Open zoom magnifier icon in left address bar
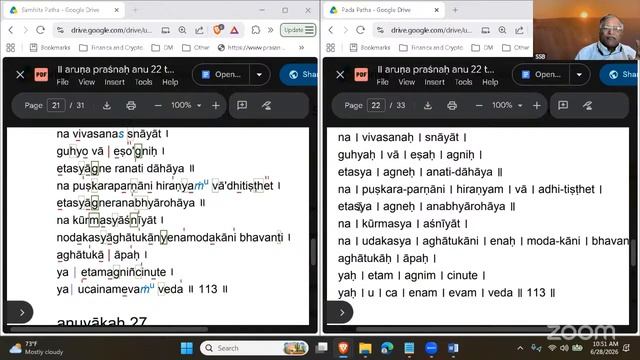640x360 pixels. [x=182, y=30]
